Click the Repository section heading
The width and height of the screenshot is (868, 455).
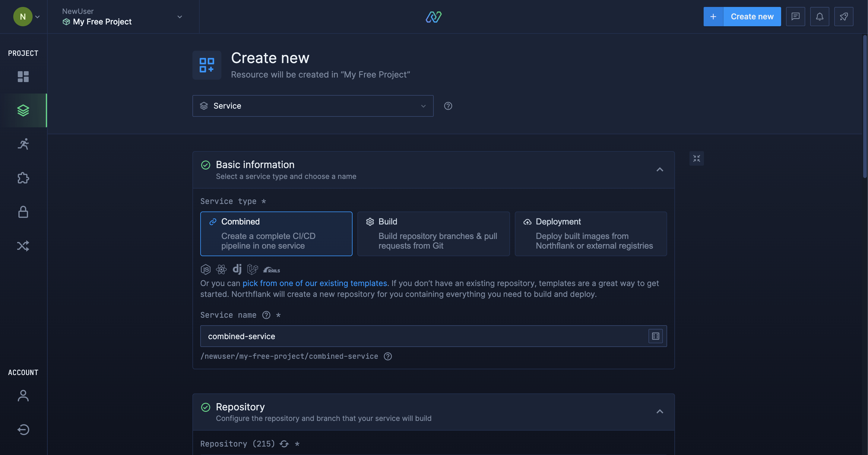(x=240, y=407)
